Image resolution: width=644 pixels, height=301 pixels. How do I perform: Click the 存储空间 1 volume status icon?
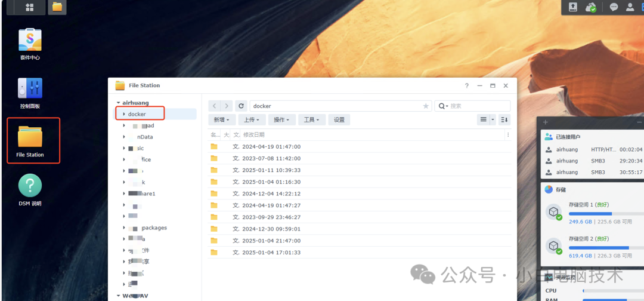pyautogui.click(x=554, y=213)
